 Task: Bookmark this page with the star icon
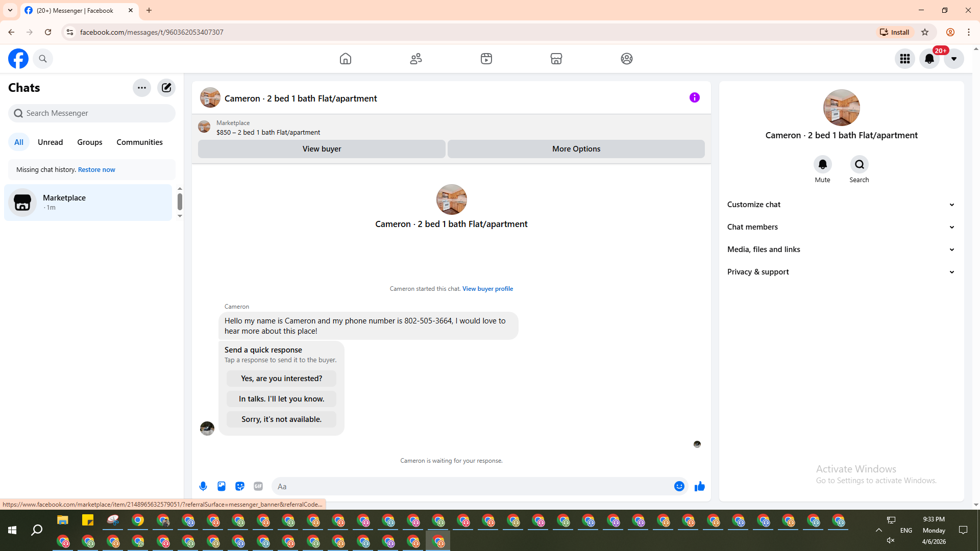pos(925,32)
